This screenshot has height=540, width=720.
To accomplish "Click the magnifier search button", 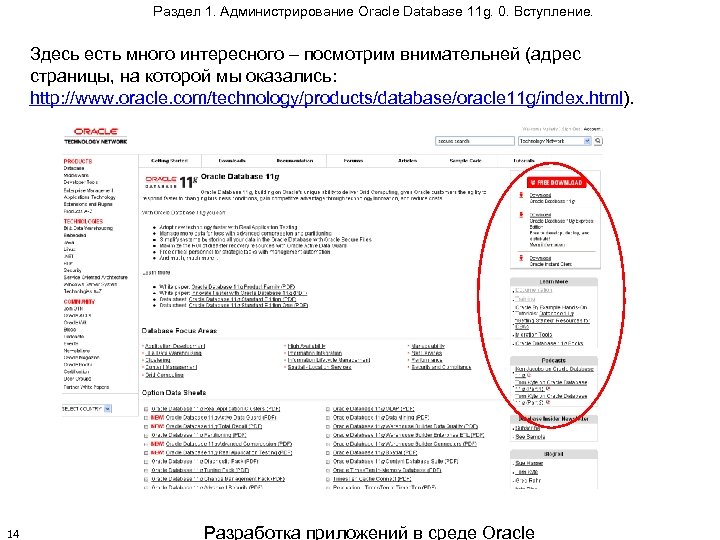I will [598, 141].
